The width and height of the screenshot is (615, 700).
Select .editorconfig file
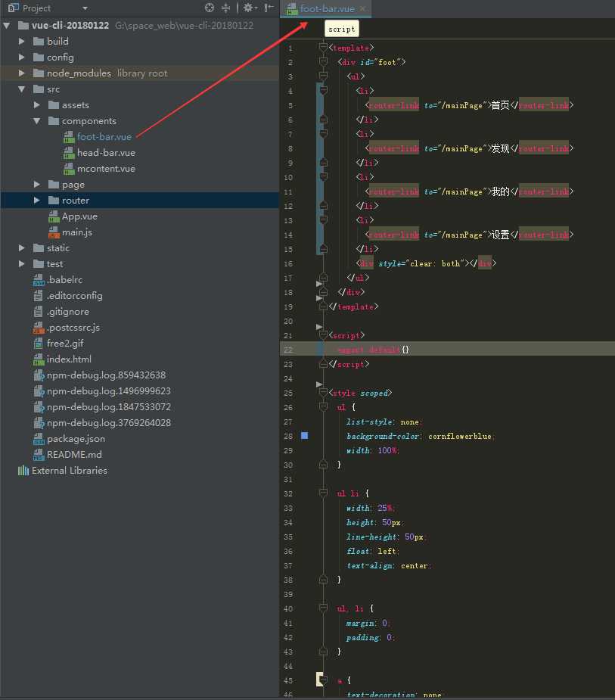click(x=75, y=296)
